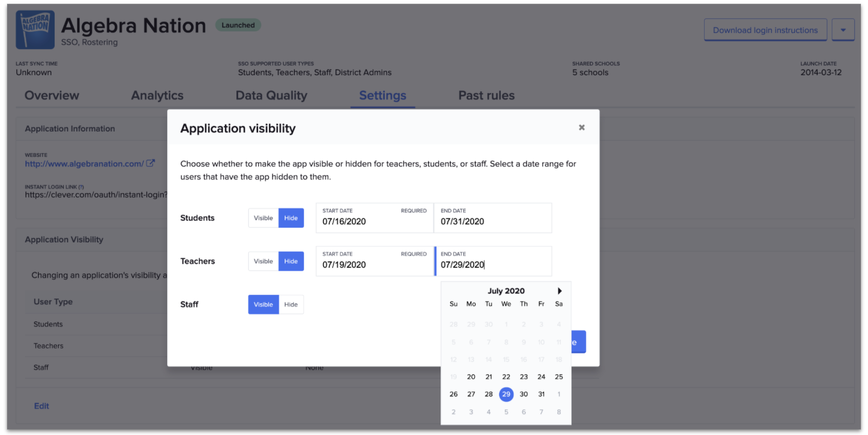
Task: Open dropdown arrow beside Download login instructions
Action: coord(843,30)
